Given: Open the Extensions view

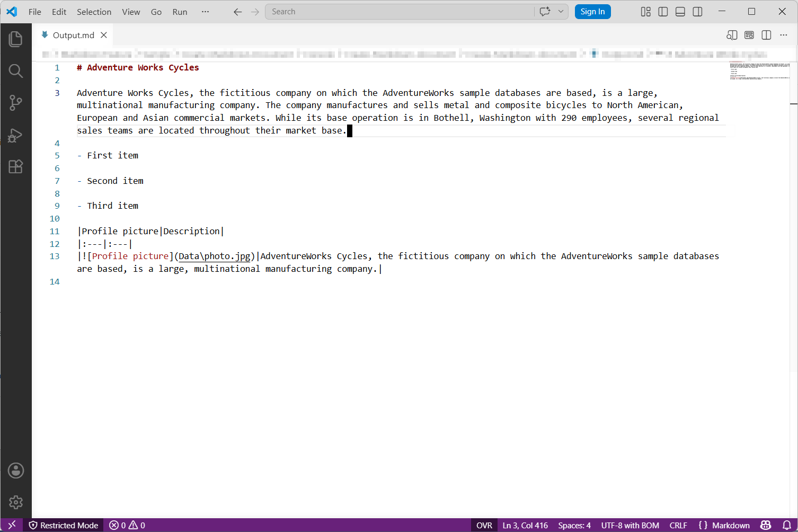Looking at the screenshot, I should click(x=16, y=167).
